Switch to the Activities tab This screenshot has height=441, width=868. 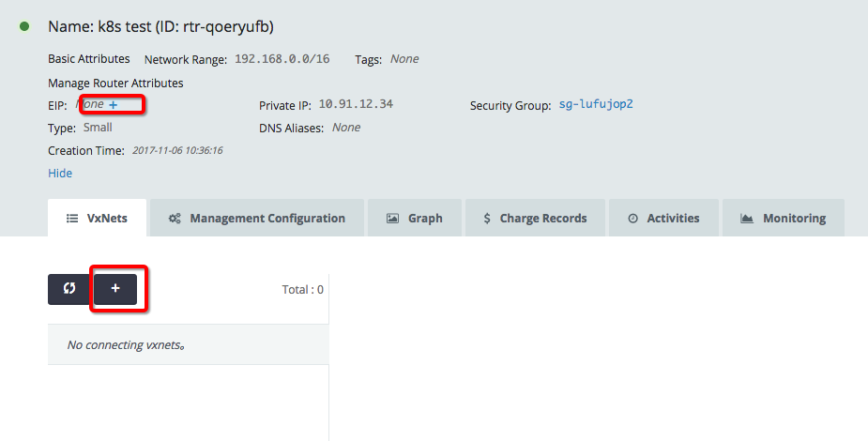click(x=663, y=218)
